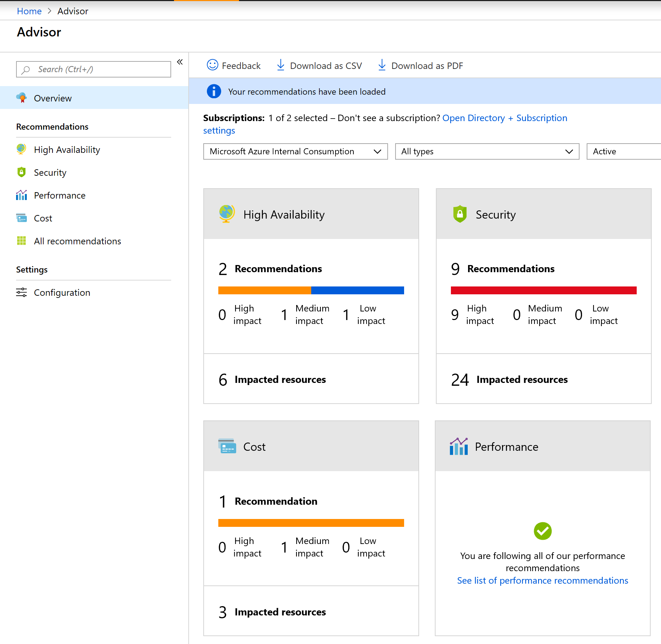The width and height of the screenshot is (661, 644).
Task: Open the Active status dropdown
Action: tap(623, 151)
